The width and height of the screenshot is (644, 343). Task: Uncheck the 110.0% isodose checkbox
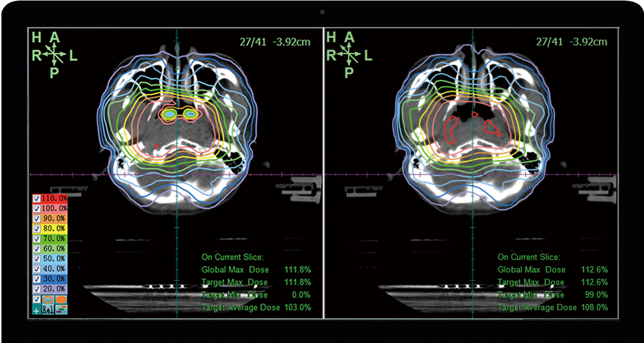[x=37, y=198]
